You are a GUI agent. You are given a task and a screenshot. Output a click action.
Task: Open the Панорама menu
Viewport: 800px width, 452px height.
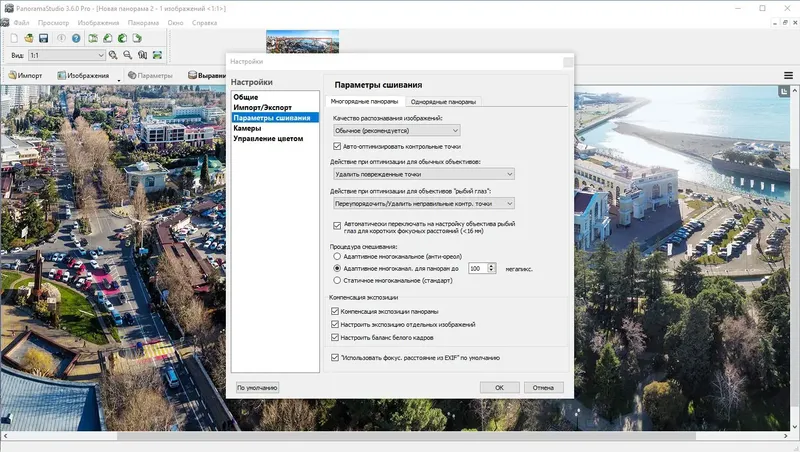point(143,23)
